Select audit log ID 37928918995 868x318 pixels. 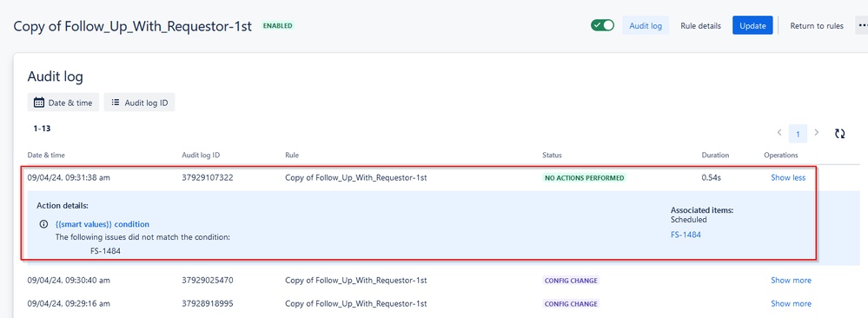tap(208, 303)
